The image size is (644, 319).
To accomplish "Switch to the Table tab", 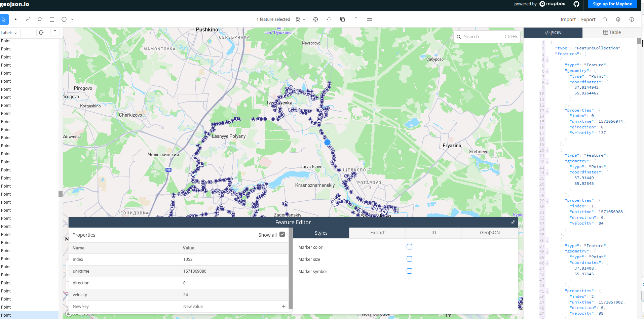I will (612, 33).
